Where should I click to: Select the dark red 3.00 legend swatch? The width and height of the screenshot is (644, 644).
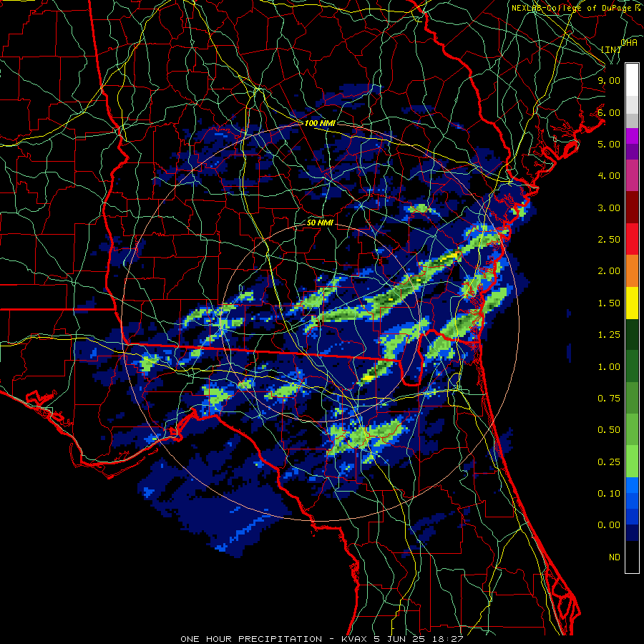pos(632,208)
